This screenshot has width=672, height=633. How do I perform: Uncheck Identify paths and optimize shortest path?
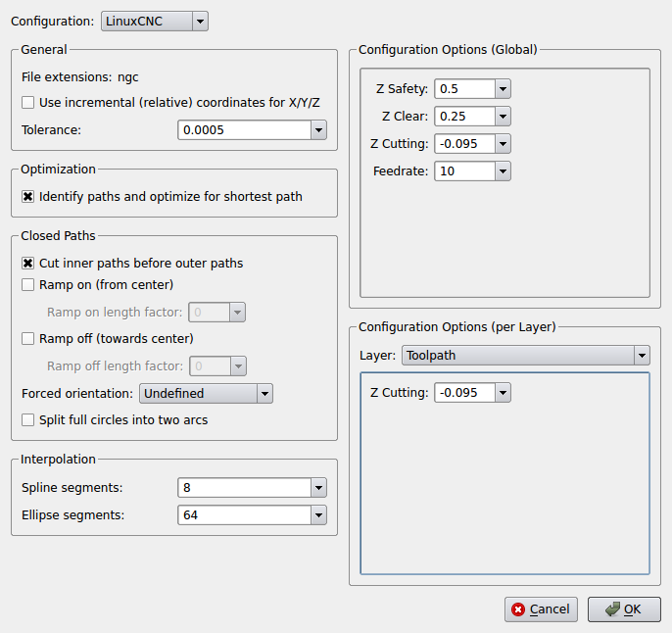[x=27, y=197]
